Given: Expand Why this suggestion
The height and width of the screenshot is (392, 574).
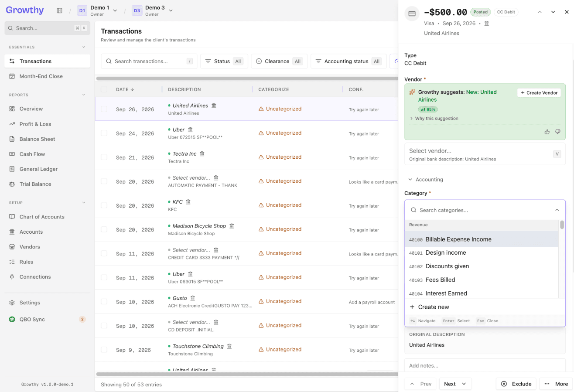Looking at the screenshot, I should [434, 119].
